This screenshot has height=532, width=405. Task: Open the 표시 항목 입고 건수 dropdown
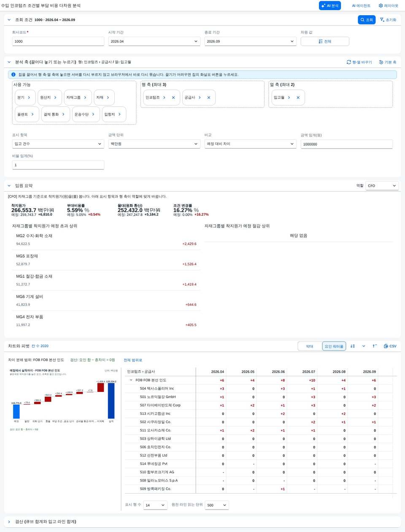pyautogui.click(x=58, y=144)
